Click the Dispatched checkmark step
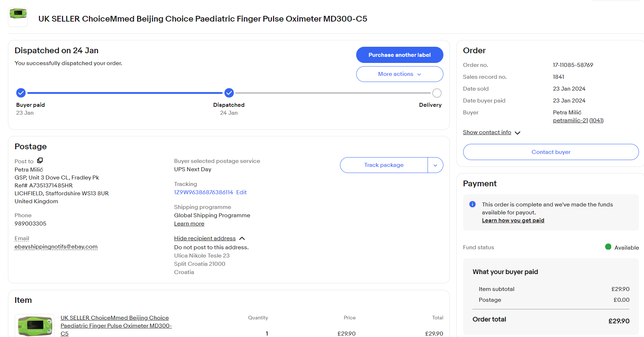 229,93
